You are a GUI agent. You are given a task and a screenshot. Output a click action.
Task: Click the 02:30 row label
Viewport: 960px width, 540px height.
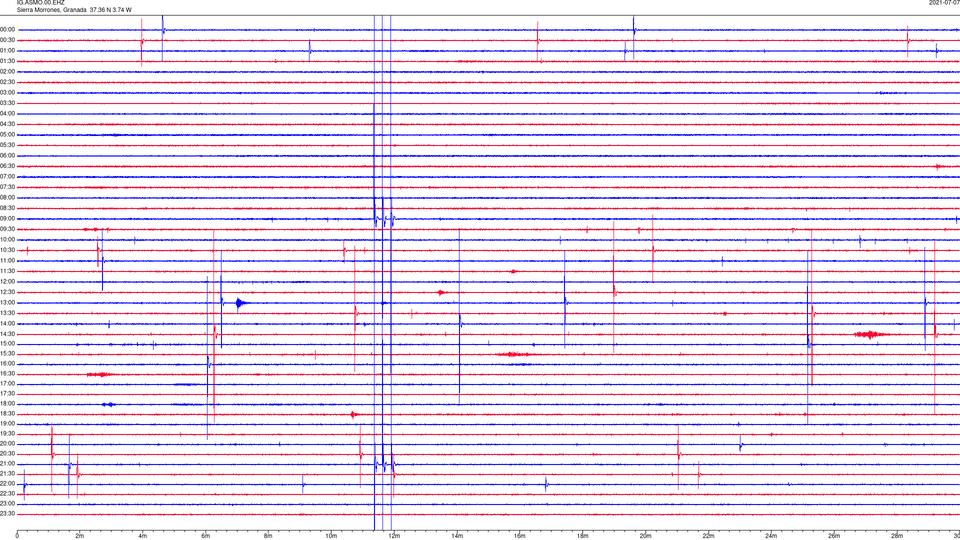pyautogui.click(x=8, y=82)
